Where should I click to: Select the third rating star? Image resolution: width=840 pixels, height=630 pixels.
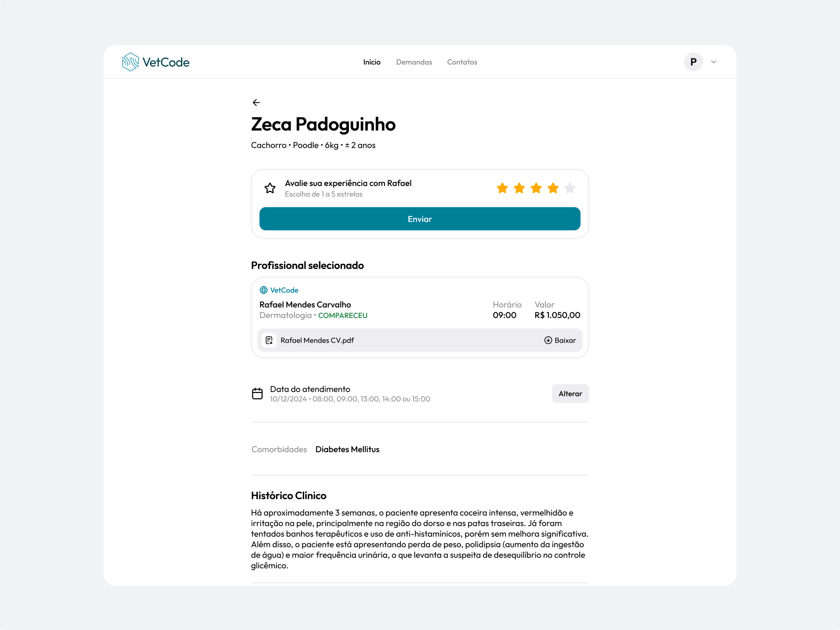click(x=536, y=188)
